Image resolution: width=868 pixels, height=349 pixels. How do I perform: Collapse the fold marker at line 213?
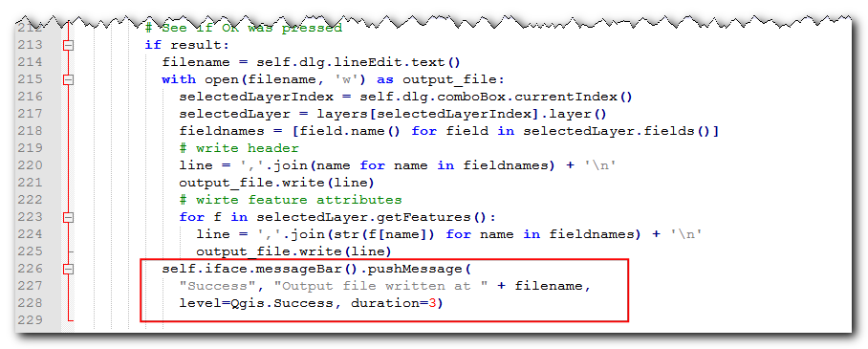click(x=68, y=46)
